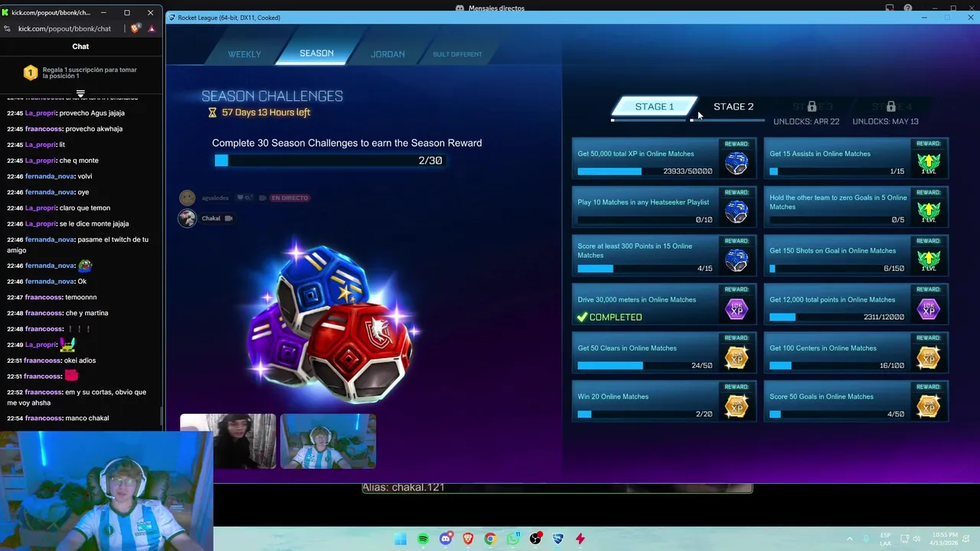The image size is (980, 551).
Task: Click blue drop reward for 50,000 XP challenge
Action: pyautogui.click(x=736, y=163)
